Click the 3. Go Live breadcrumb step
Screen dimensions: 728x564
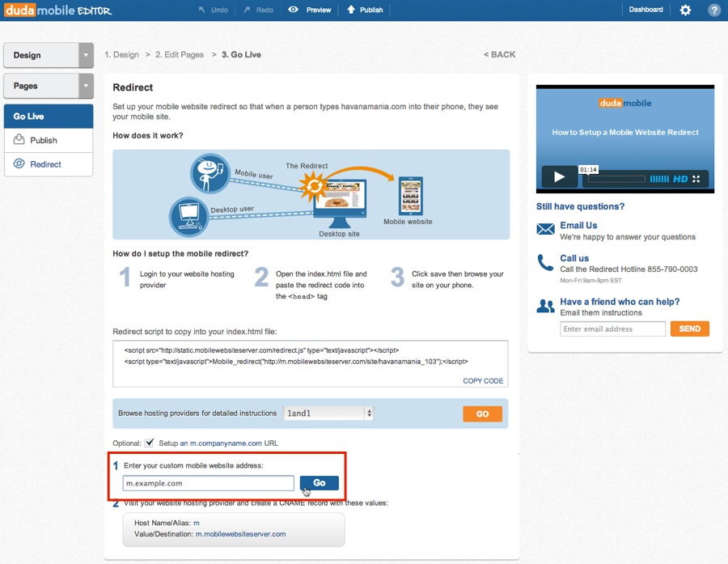[x=241, y=54]
